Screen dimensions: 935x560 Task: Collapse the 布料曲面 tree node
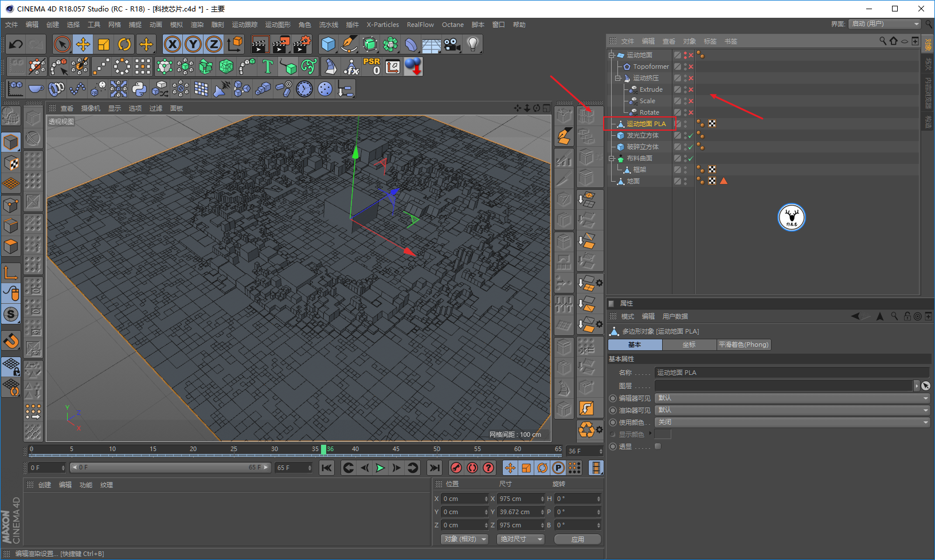coord(611,158)
